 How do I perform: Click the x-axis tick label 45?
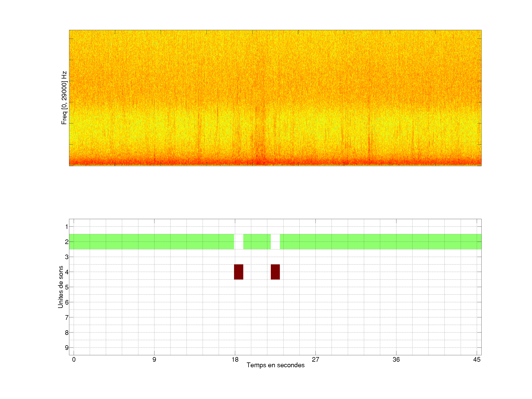(x=477, y=359)
